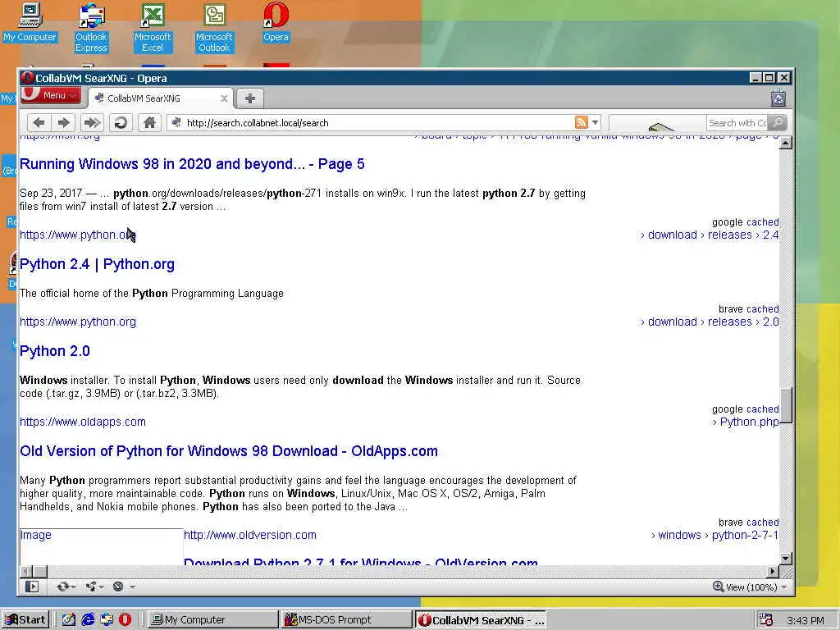The height and width of the screenshot is (630, 840).
Task: Open cached link beside the Python 2.4 result
Action: click(x=762, y=221)
